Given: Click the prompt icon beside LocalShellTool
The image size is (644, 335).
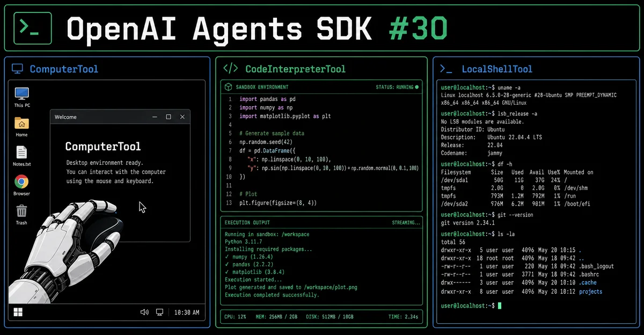Looking at the screenshot, I should 445,69.
